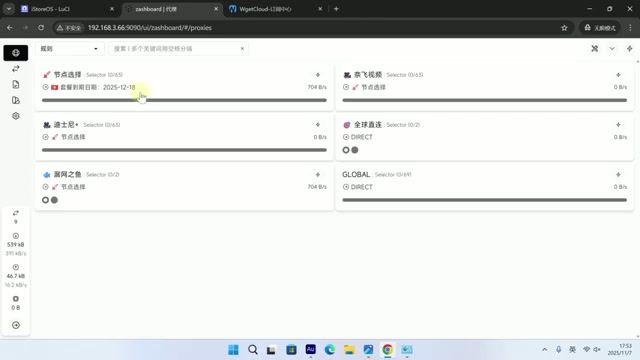Click node bar of 节点选择 group
The width and height of the screenshot is (640, 360).
[x=184, y=100]
